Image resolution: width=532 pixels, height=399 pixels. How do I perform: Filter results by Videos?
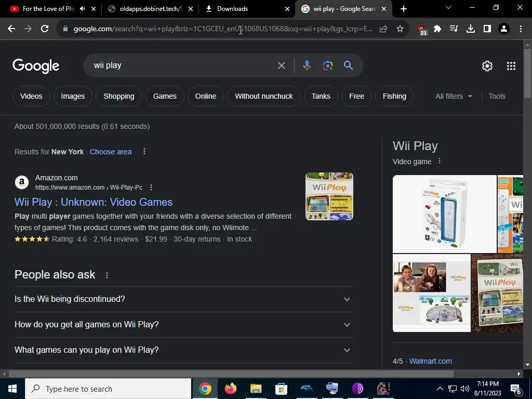click(31, 96)
